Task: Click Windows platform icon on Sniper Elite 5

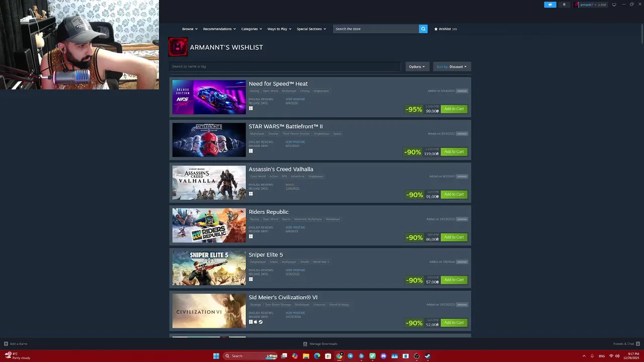Action: pyautogui.click(x=251, y=279)
